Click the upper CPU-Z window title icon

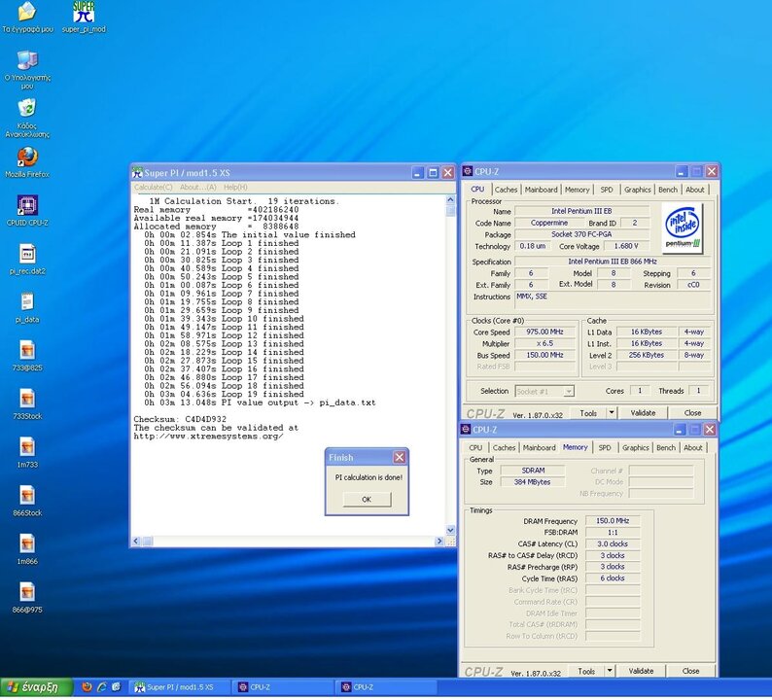[468, 171]
